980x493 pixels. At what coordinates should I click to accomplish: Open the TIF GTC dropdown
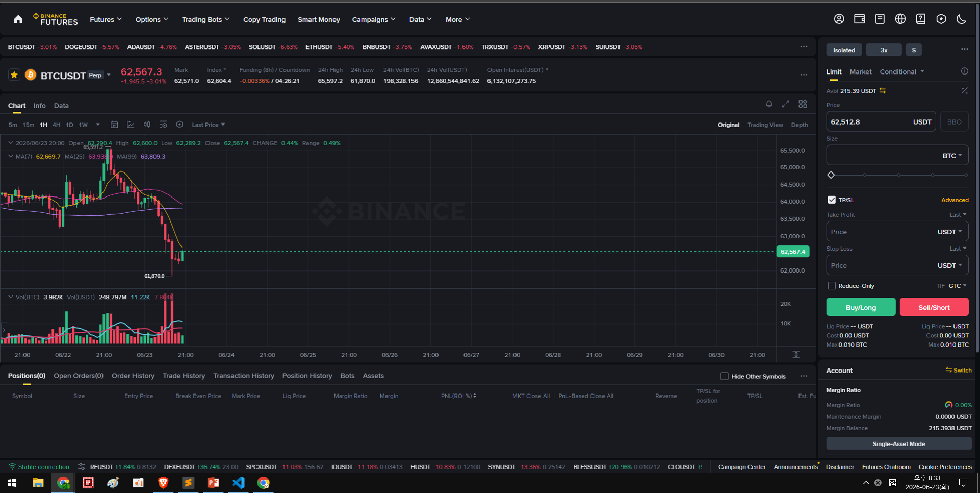tap(957, 286)
